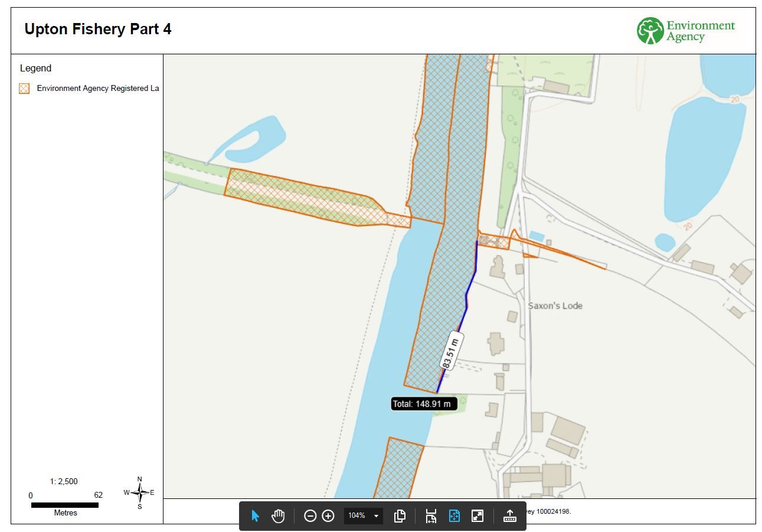Click the Environment Agency logo
The height and width of the screenshot is (532, 762).
685,31
